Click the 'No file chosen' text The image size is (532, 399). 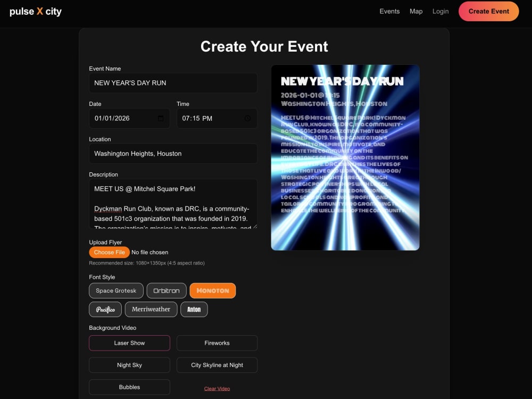149,252
